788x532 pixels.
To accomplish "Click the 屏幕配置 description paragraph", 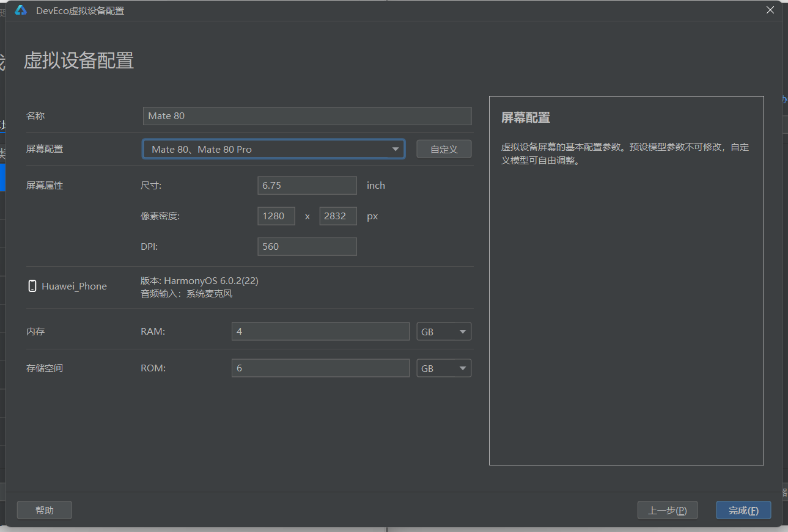I will [625, 155].
